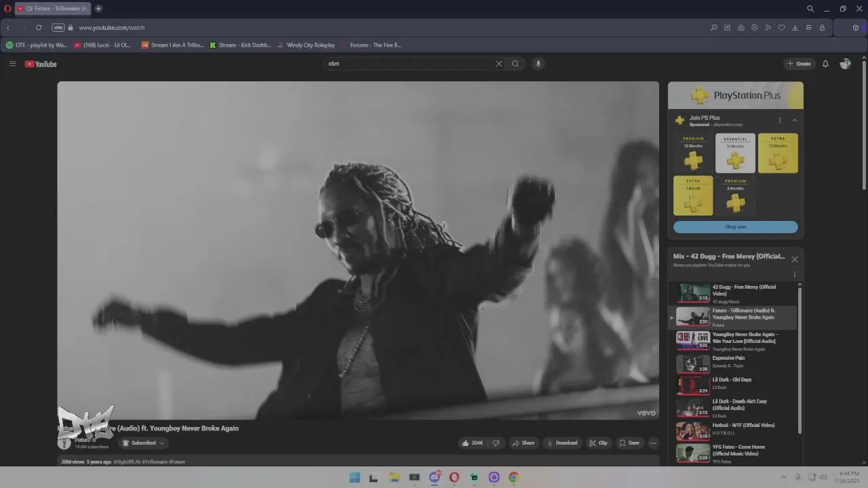The width and height of the screenshot is (868, 488).
Task: Open Discord from taskbar
Action: (434, 478)
